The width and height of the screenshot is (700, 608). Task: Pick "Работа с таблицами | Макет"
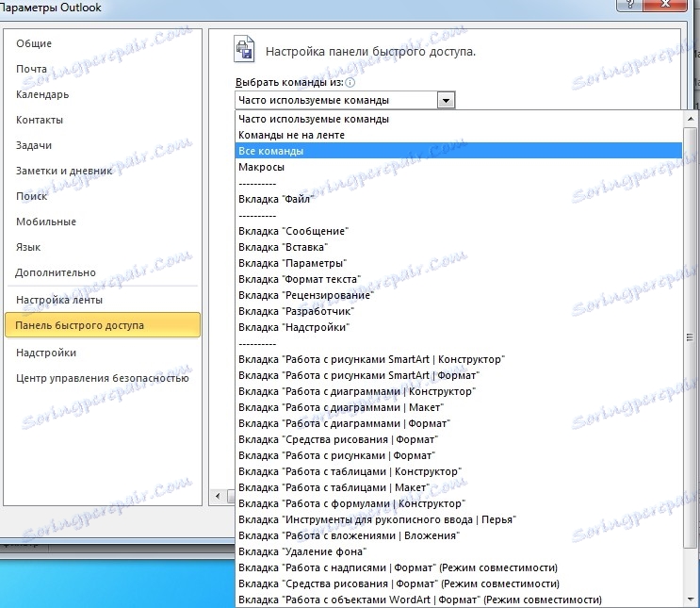point(459,488)
